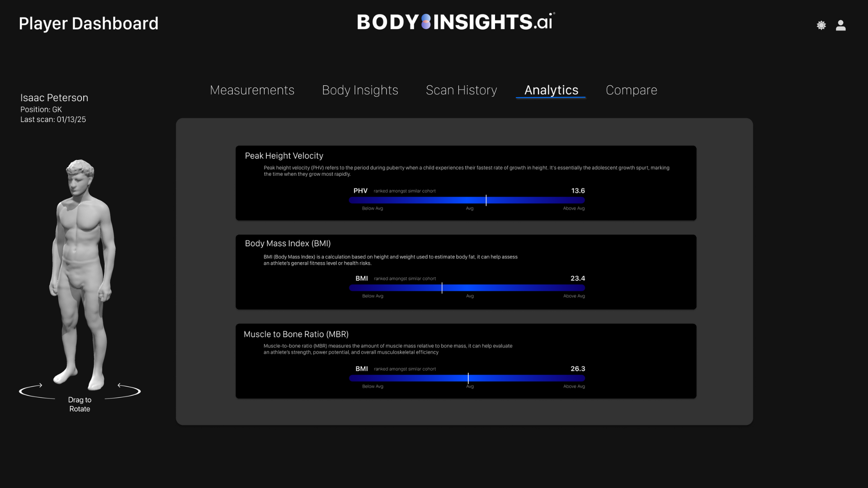
Task: Click the Muscle to Bone Ratio (MBR) heading
Action: pos(296,334)
